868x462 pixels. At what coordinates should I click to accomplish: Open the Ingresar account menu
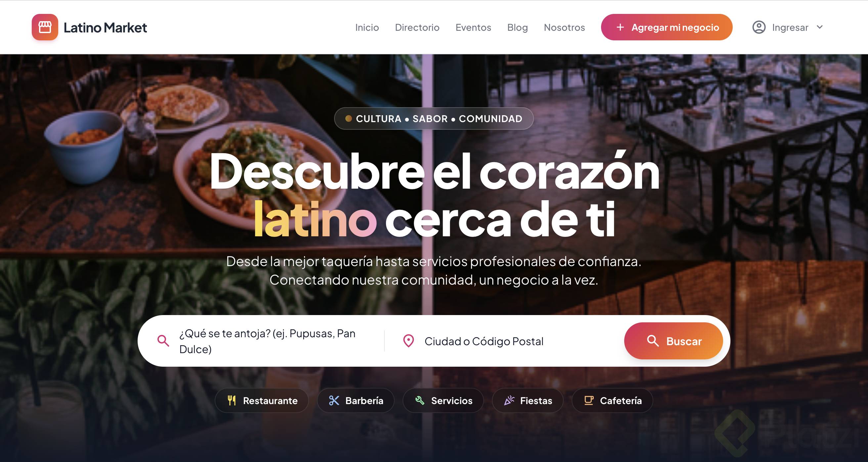pos(788,27)
